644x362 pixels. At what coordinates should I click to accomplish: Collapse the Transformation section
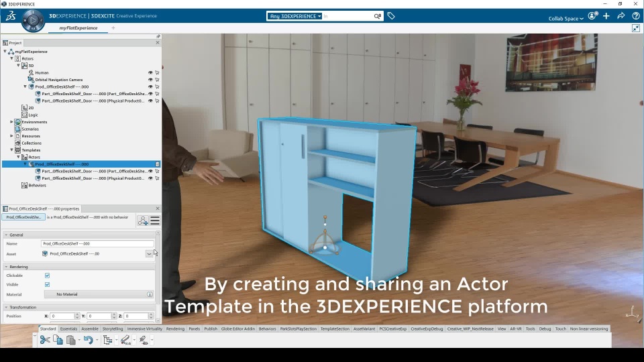point(6,307)
